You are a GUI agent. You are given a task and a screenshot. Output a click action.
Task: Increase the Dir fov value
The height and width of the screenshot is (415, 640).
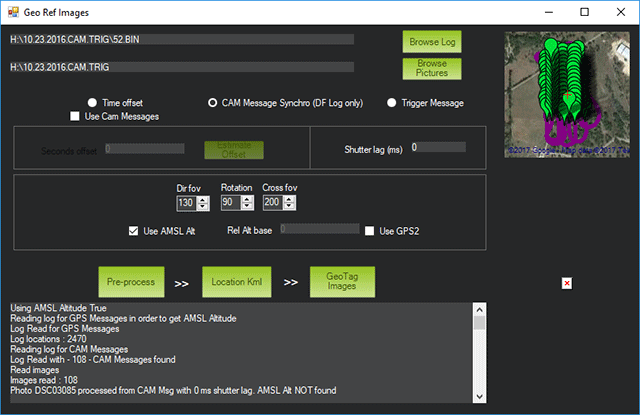click(x=203, y=199)
